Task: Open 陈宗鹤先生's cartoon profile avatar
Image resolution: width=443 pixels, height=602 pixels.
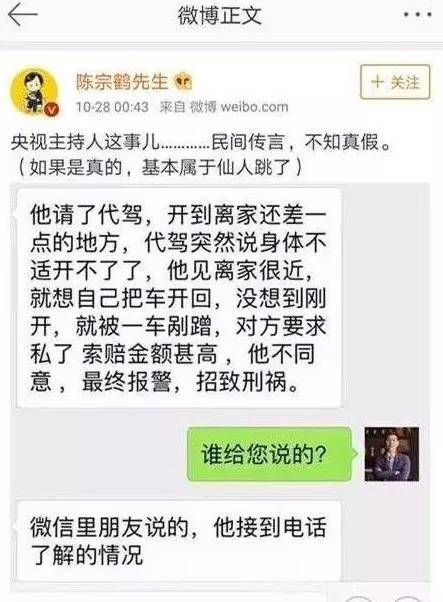Action: tap(34, 91)
